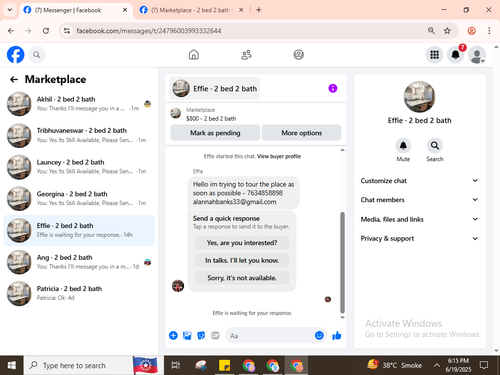Screen dimensions: 500x375
Task: Open Effie chat header name button
Action: pyautogui.click(x=215, y=88)
